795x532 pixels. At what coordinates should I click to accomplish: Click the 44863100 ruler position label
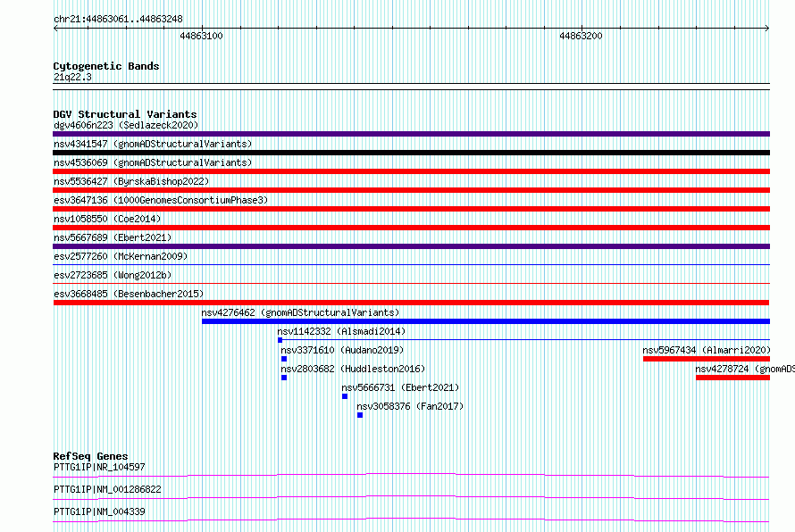201,36
